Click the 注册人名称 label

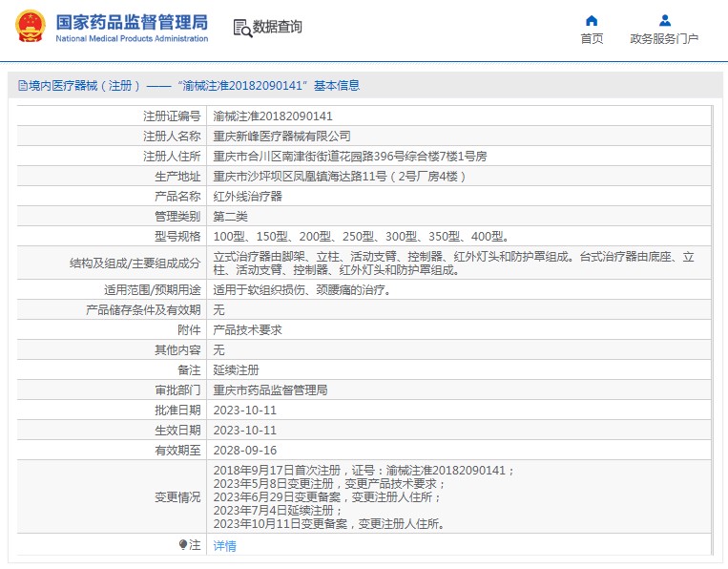(x=172, y=137)
